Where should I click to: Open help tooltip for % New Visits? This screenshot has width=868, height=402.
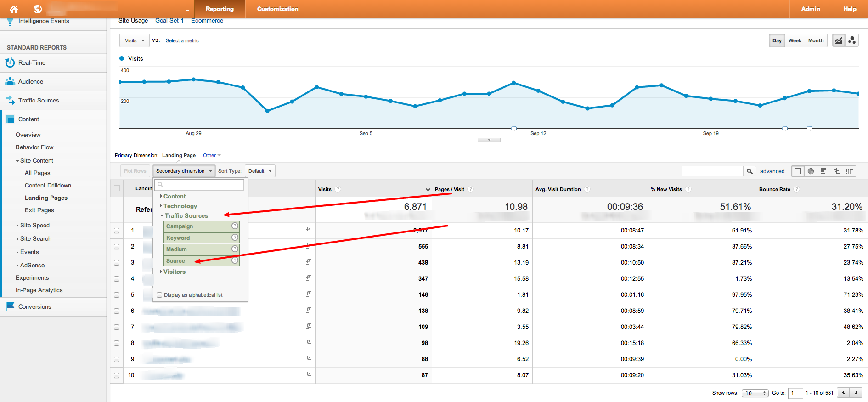tap(688, 189)
